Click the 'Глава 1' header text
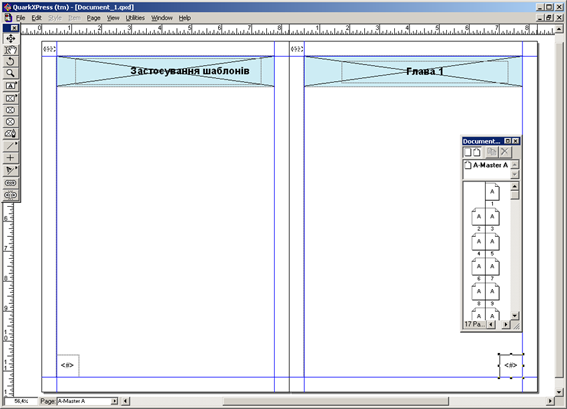Viewport: 567px width, 409px height. [425, 71]
